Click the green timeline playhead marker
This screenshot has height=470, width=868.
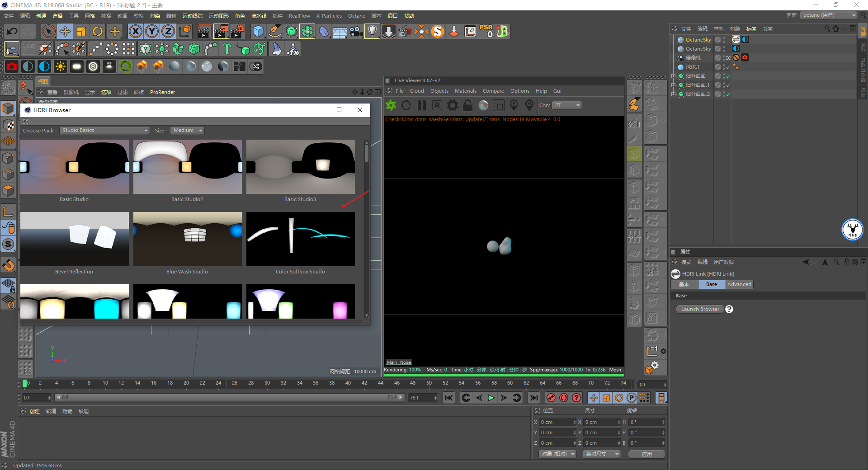(x=25, y=384)
